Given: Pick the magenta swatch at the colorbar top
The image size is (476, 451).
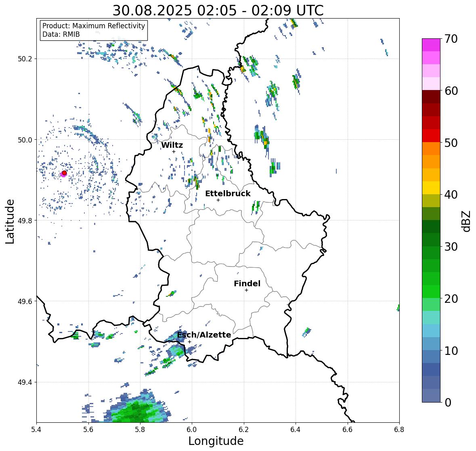Looking at the screenshot, I should [x=431, y=45].
